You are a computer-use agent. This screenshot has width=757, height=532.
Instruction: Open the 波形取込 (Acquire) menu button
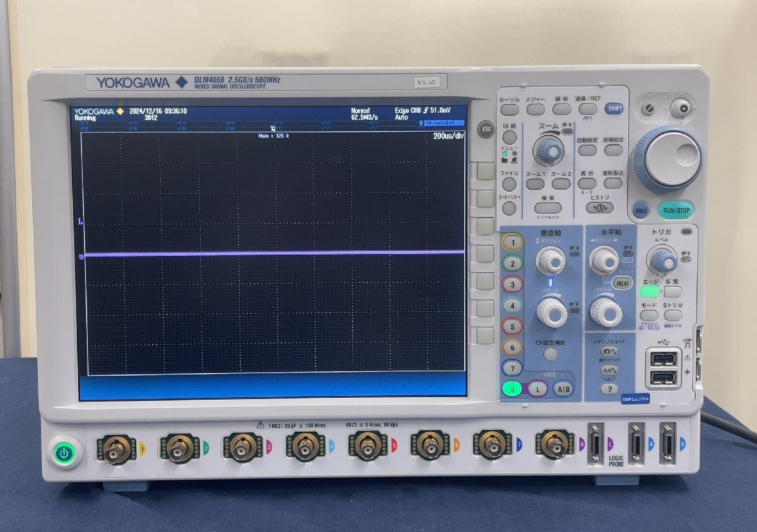pyautogui.click(x=613, y=183)
